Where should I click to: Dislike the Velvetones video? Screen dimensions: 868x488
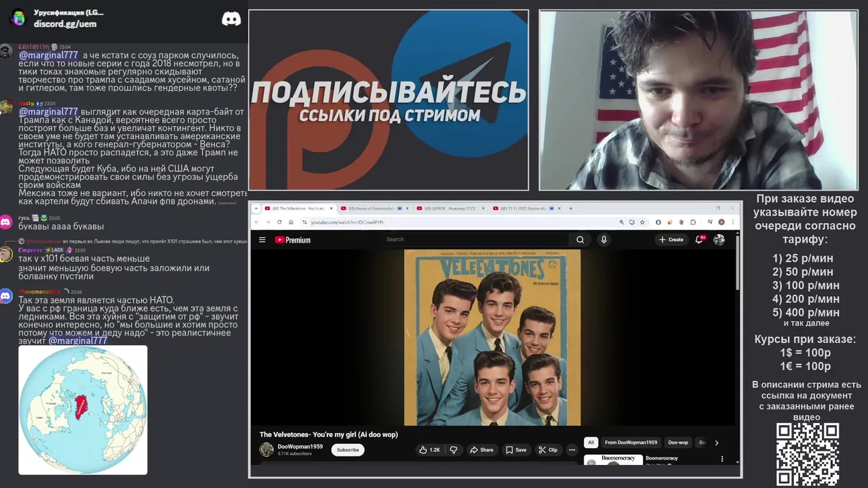pyautogui.click(x=454, y=449)
